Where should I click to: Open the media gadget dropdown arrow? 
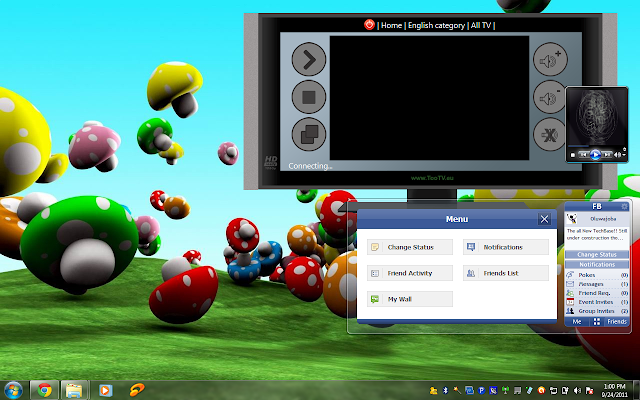click(x=624, y=156)
